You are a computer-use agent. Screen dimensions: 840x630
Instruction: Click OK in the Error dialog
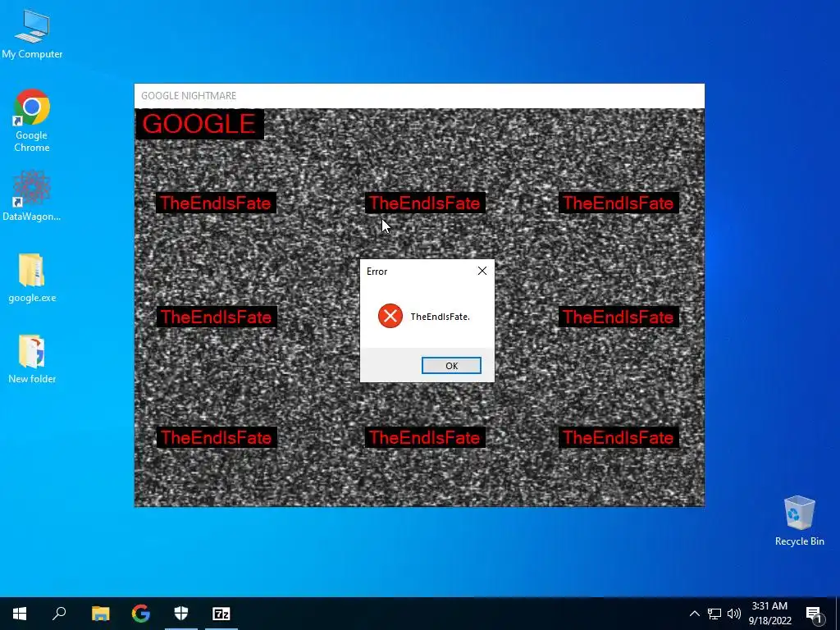(451, 365)
